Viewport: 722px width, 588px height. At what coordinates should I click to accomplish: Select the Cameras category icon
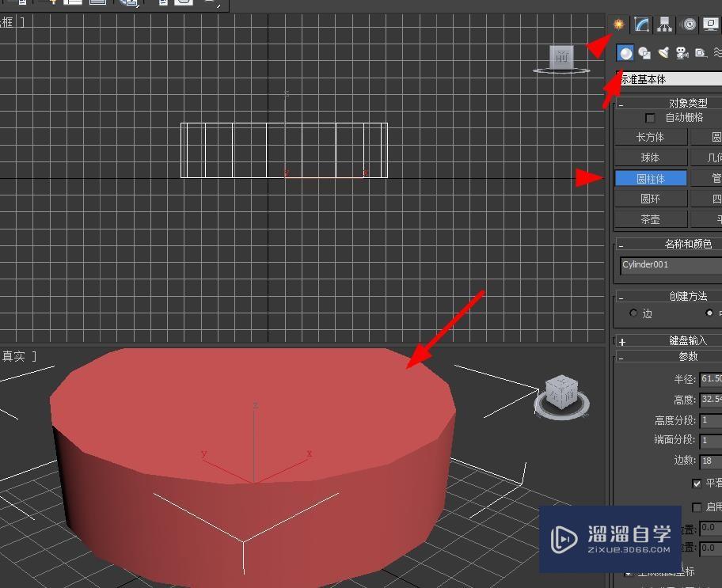682,53
